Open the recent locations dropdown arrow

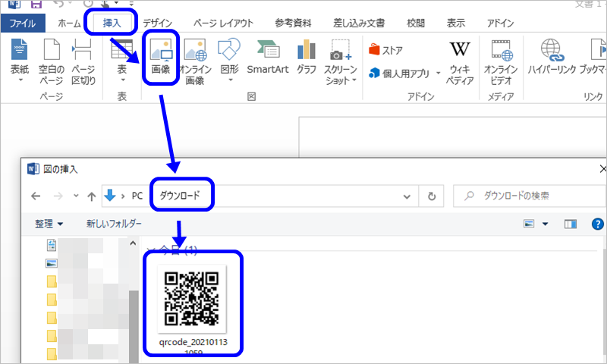(x=76, y=196)
